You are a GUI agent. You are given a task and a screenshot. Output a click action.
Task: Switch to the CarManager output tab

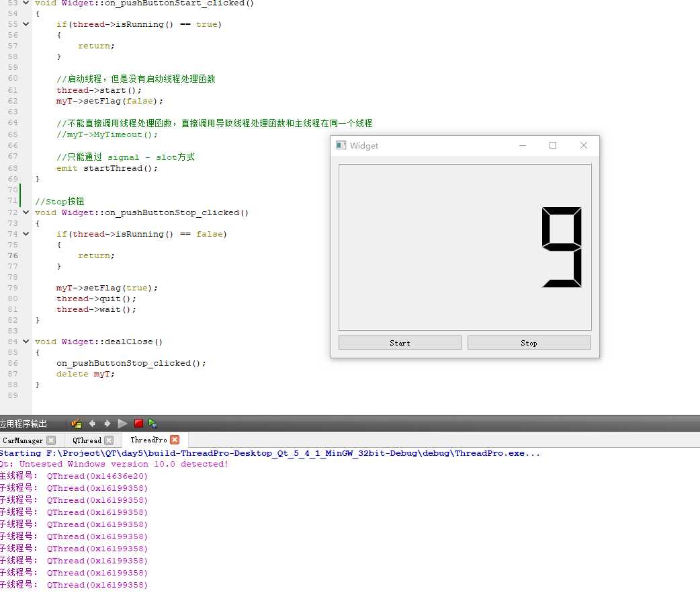point(23,440)
